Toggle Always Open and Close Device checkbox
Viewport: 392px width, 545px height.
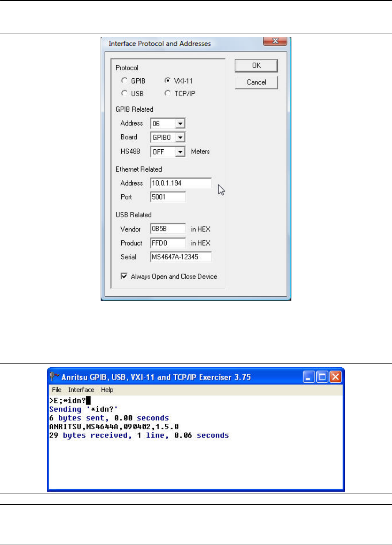point(124,276)
